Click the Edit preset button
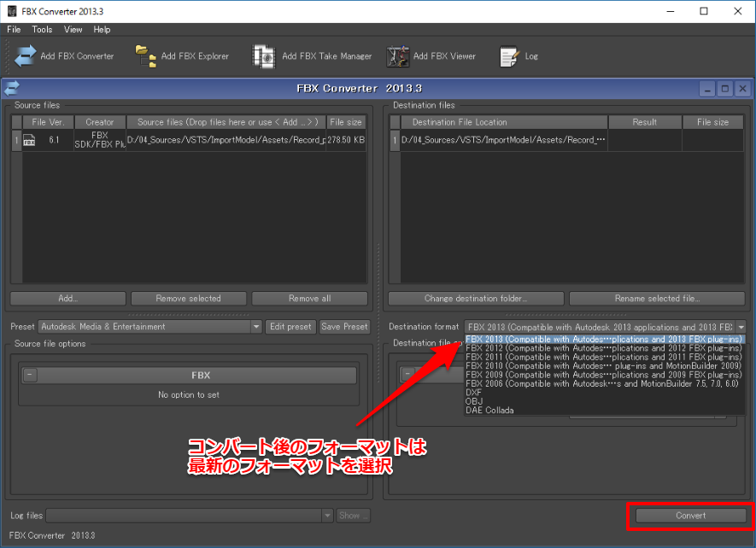This screenshot has width=756, height=548. click(290, 327)
